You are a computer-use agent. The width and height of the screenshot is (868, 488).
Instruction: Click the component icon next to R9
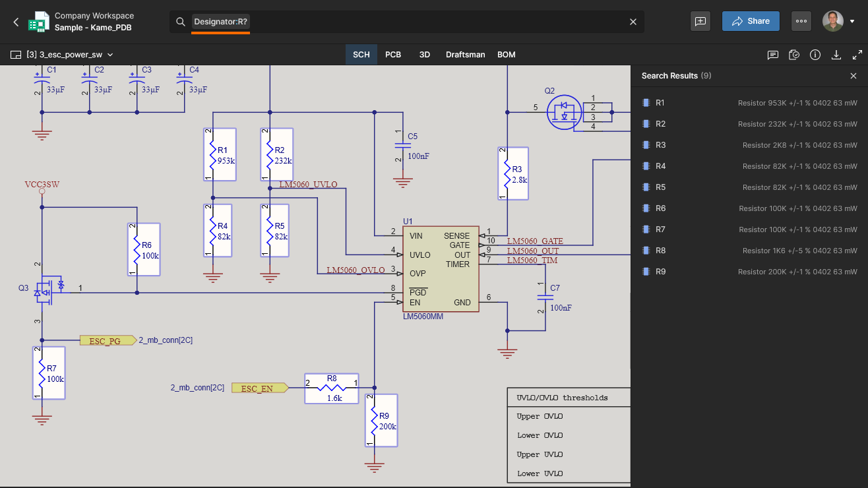(646, 272)
